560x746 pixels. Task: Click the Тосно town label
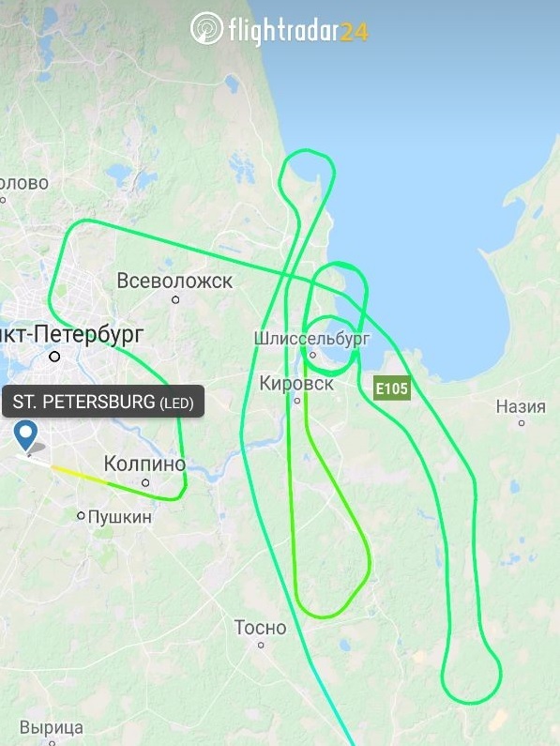point(260,628)
